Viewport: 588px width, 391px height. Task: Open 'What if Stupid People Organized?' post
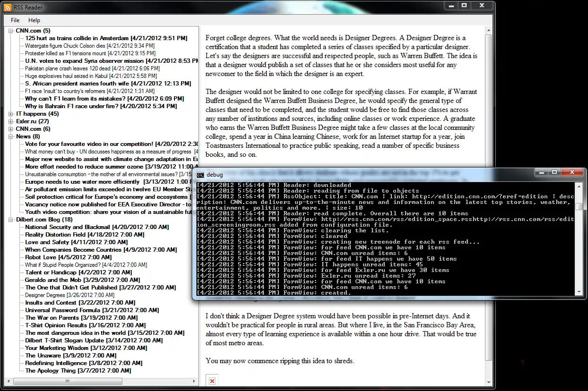tap(86, 265)
